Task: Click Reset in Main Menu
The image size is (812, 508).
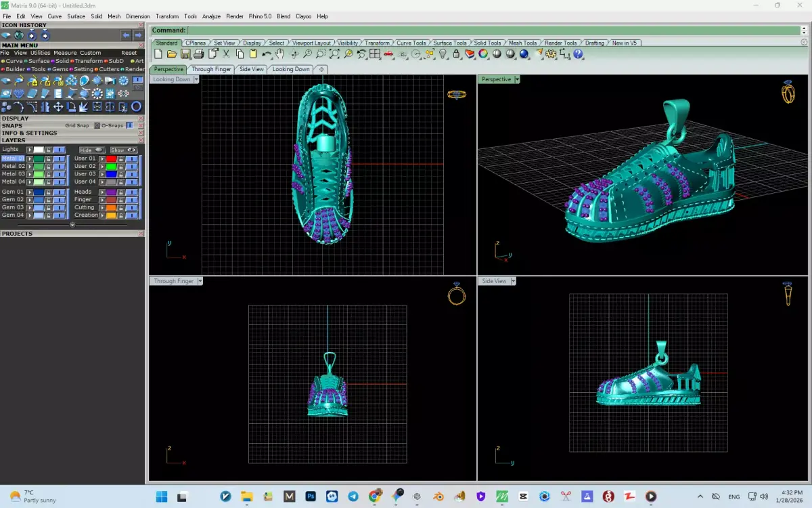Action: pos(129,53)
